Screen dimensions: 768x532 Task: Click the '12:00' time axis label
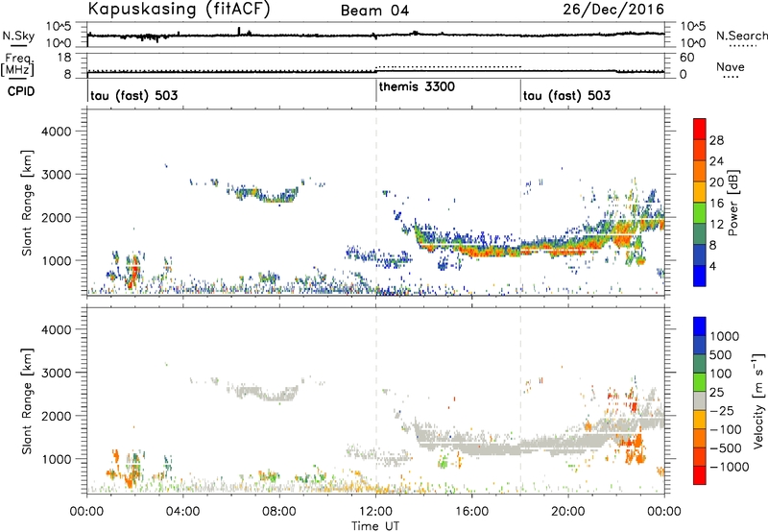tap(375, 512)
